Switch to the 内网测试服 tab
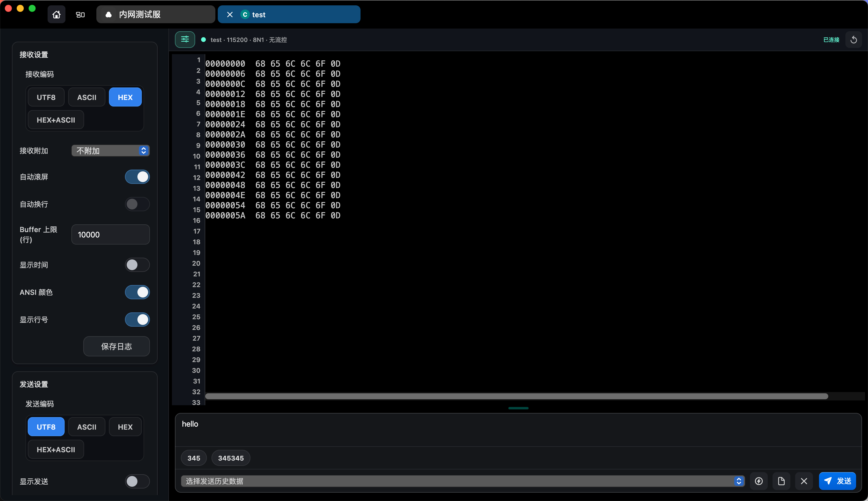Viewport: 868px width, 501px height. (156, 15)
